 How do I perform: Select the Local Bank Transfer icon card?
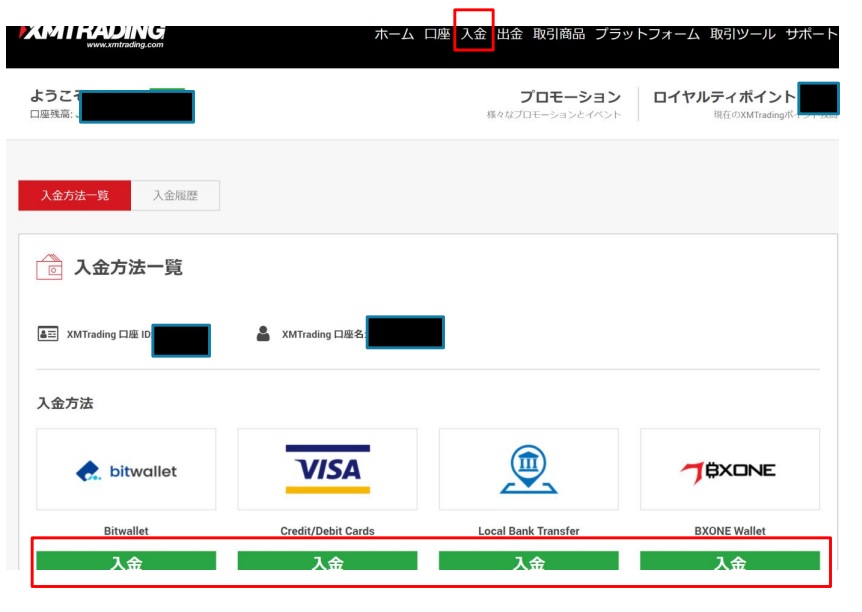coord(529,470)
